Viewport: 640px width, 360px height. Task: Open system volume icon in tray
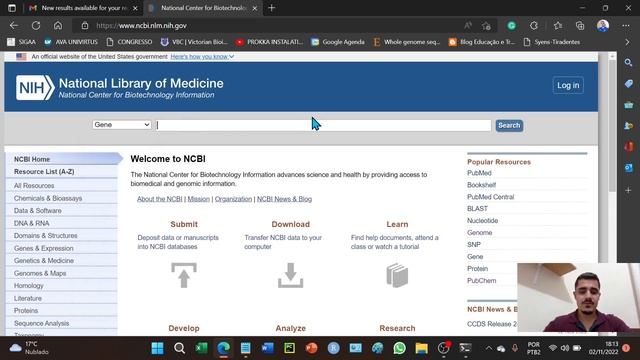(564, 348)
